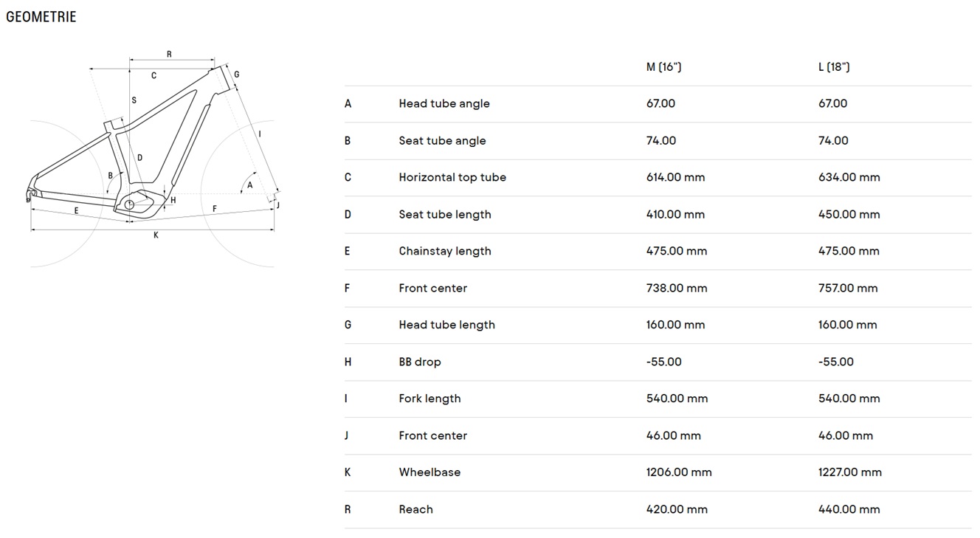Click the GEOMETRIE heading

click(x=41, y=17)
